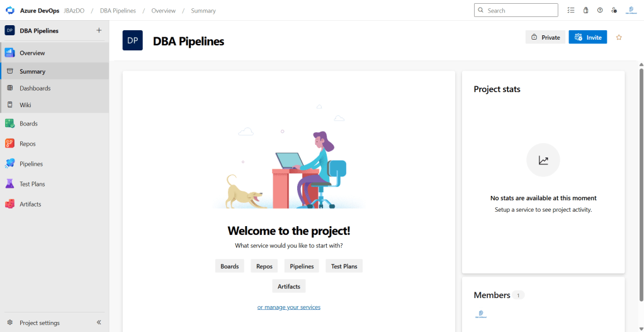This screenshot has width=644, height=332.
Task: Click the project stats chart icon
Action: coord(543,160)
